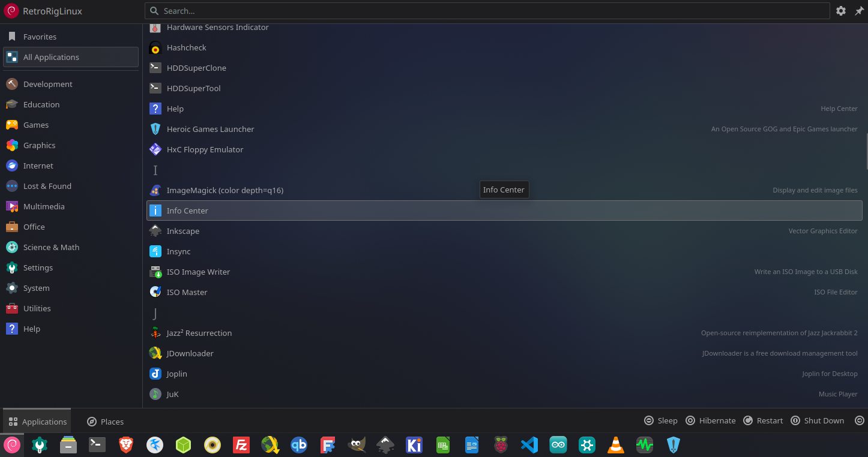
Task: Click the Brave browser taskbar icon
Action: tap(126, 445)
